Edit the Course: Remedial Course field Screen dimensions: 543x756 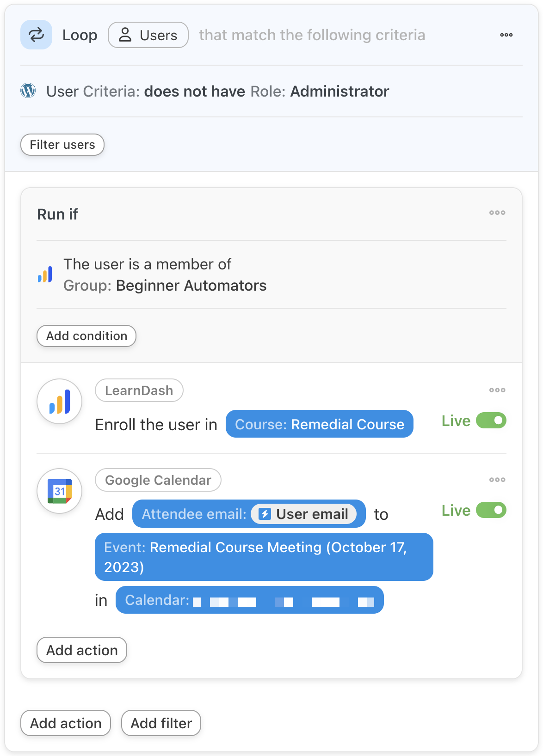click(x=319, y=424)
